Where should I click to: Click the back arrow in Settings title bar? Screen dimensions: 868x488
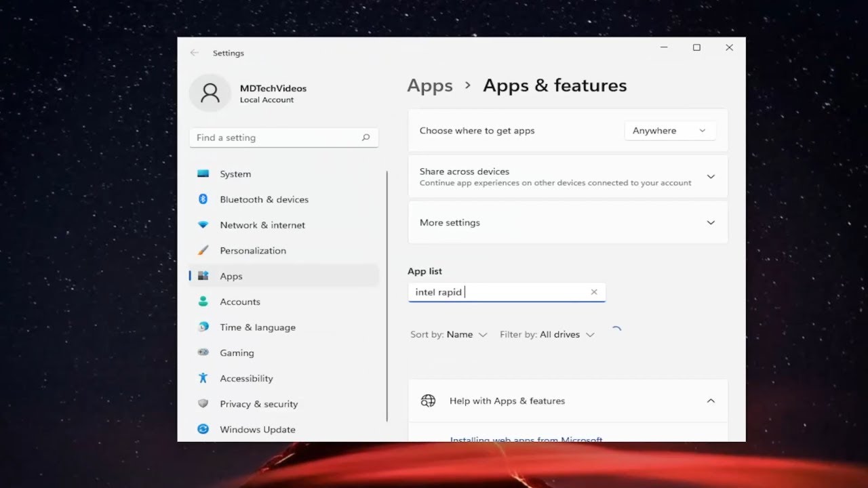(195, 53)
